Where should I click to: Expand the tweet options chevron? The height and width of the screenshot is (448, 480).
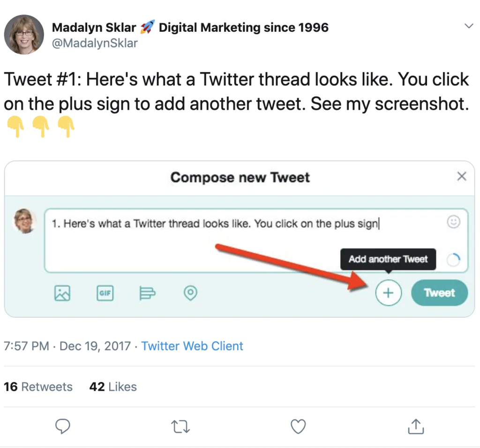468,26
